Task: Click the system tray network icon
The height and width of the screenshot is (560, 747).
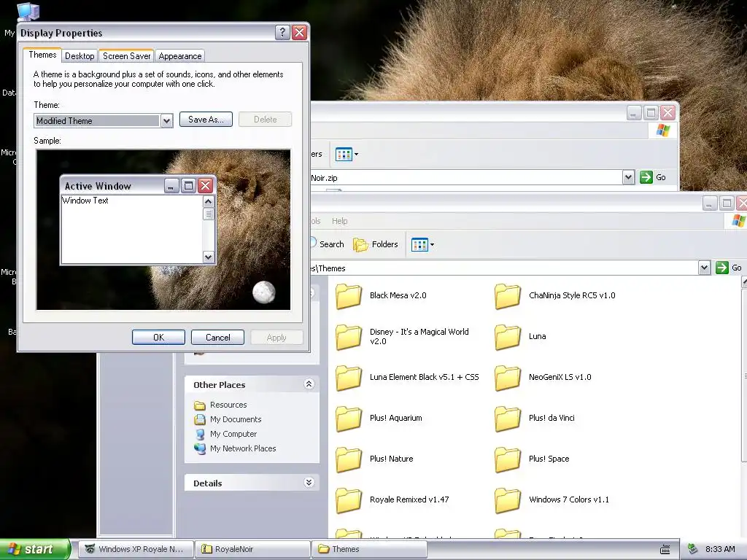Action: pos(693,549)
